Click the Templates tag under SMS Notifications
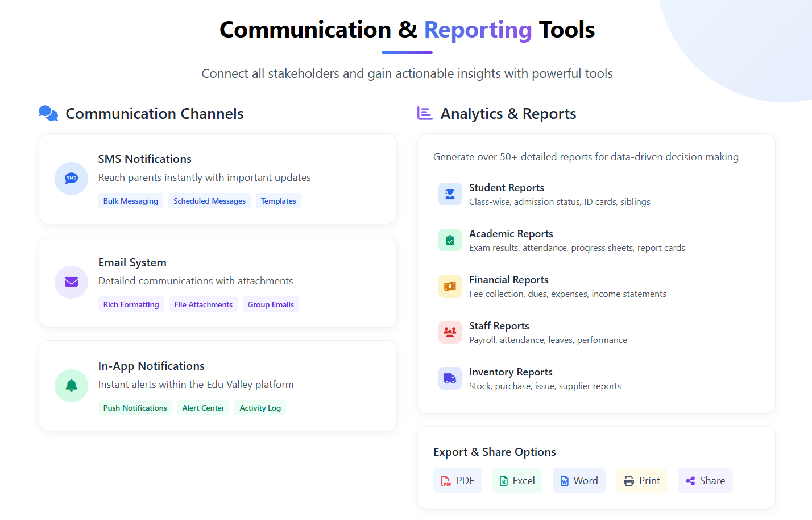The height and width of the screenshot is (520, 812). coord(278,201)
